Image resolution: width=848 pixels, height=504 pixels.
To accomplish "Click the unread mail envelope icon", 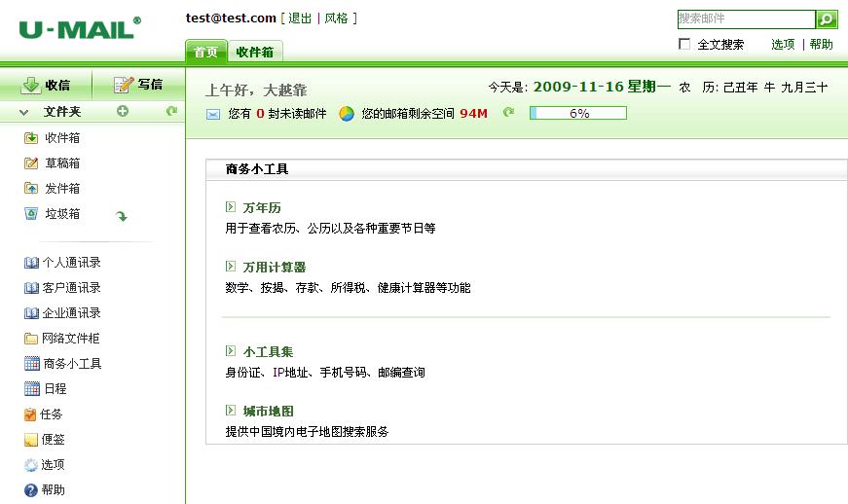I will (x=213, y=114).
